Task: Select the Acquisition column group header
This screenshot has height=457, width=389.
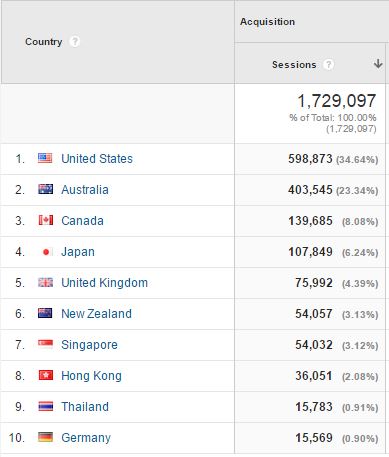Action: pos(267,22)
